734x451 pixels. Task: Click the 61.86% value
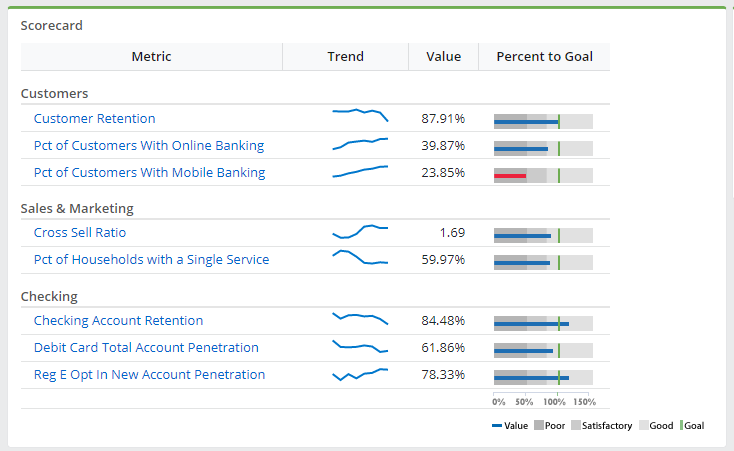[x=443, y=348]
